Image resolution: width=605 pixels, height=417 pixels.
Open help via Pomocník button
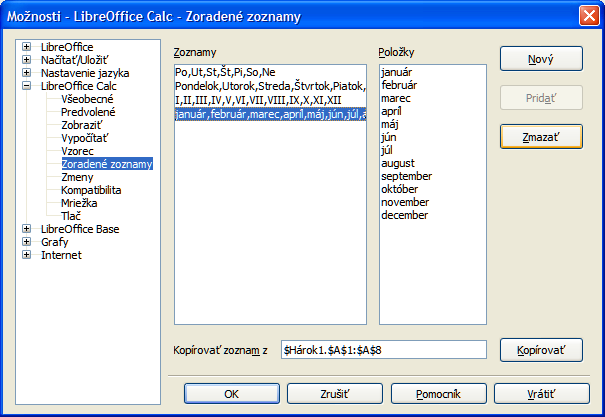[x=438, y=394]
